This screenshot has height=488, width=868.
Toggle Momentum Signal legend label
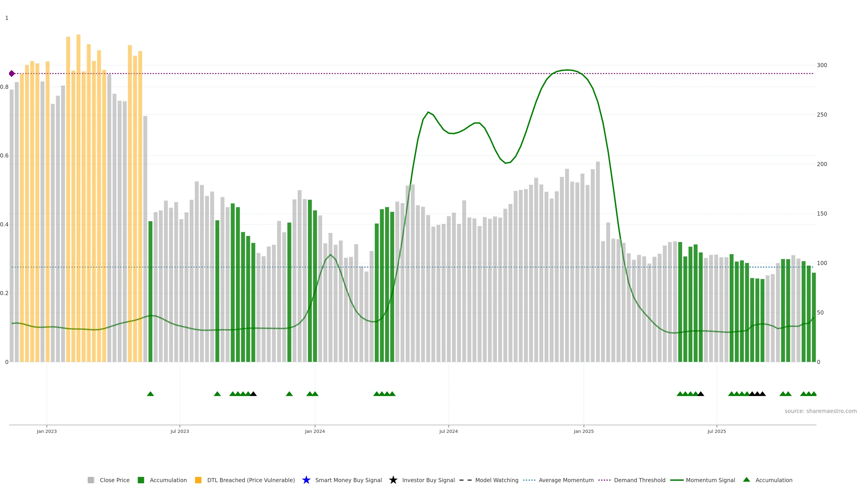710,480
